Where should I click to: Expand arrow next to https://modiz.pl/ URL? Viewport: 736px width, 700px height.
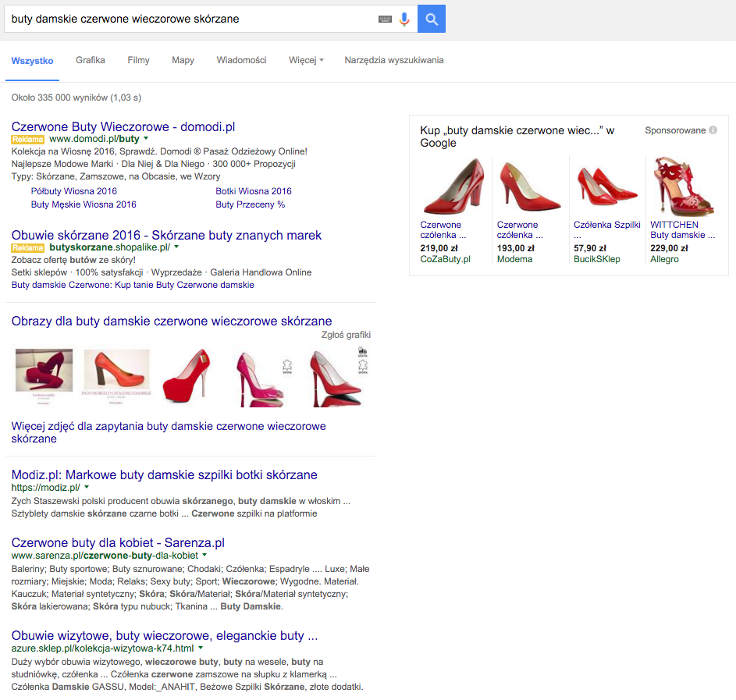pyautogui.click(x=87, y=487)
